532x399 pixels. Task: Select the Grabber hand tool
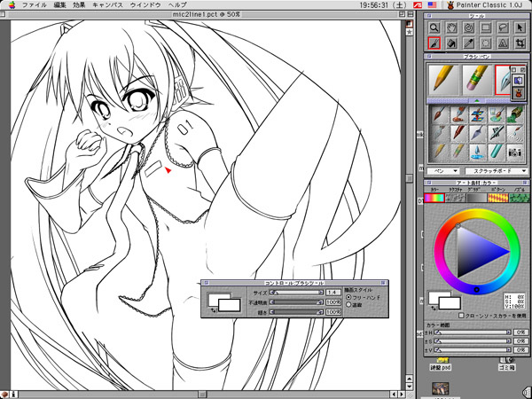pos(451,27)
